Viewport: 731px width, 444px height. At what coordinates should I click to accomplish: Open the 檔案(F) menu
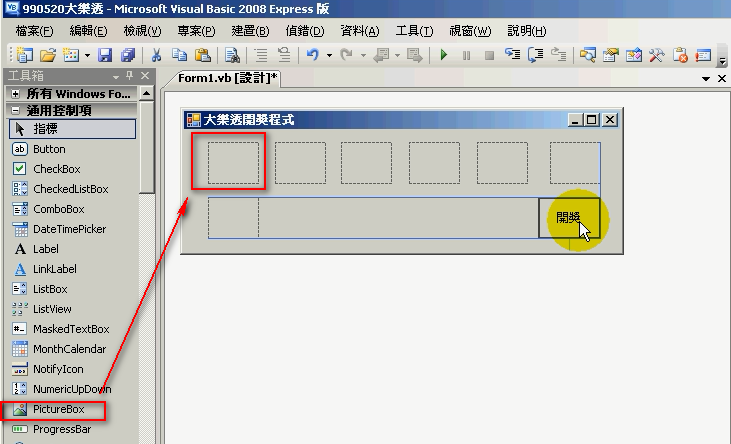point(34,31)
